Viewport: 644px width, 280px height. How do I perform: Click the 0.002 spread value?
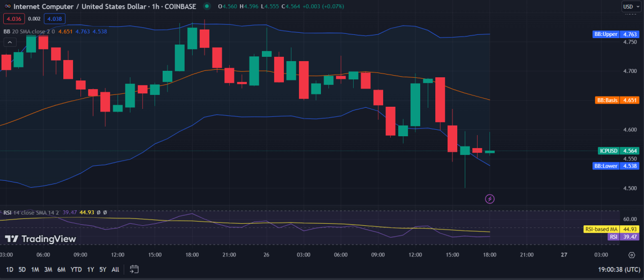[34, 19]
